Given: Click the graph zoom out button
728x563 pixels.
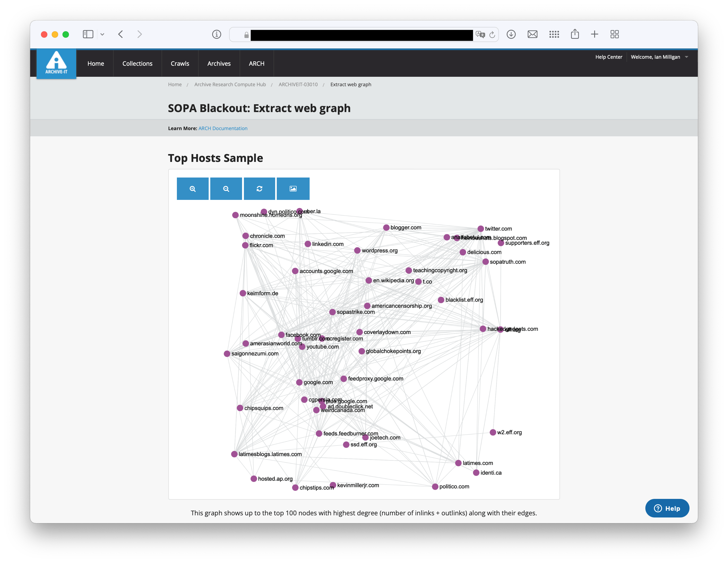Looking at the screenshot, I should (x=226, y=189).
